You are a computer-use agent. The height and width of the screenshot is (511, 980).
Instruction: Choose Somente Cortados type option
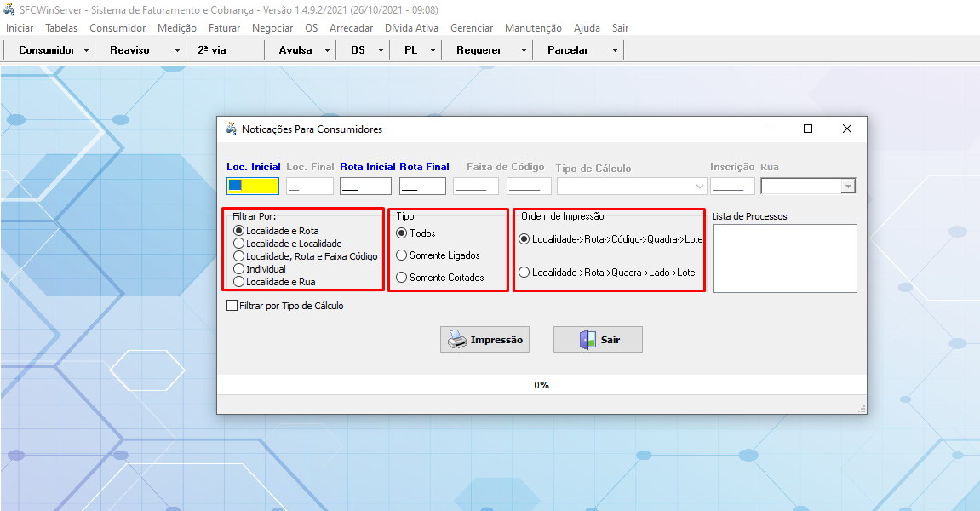(x=402, y=278)
